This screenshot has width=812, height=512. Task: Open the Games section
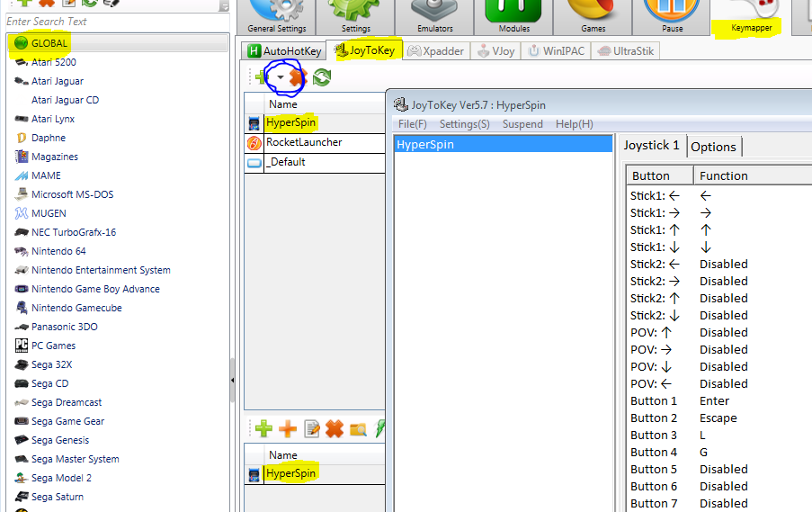tap(593, 17)
